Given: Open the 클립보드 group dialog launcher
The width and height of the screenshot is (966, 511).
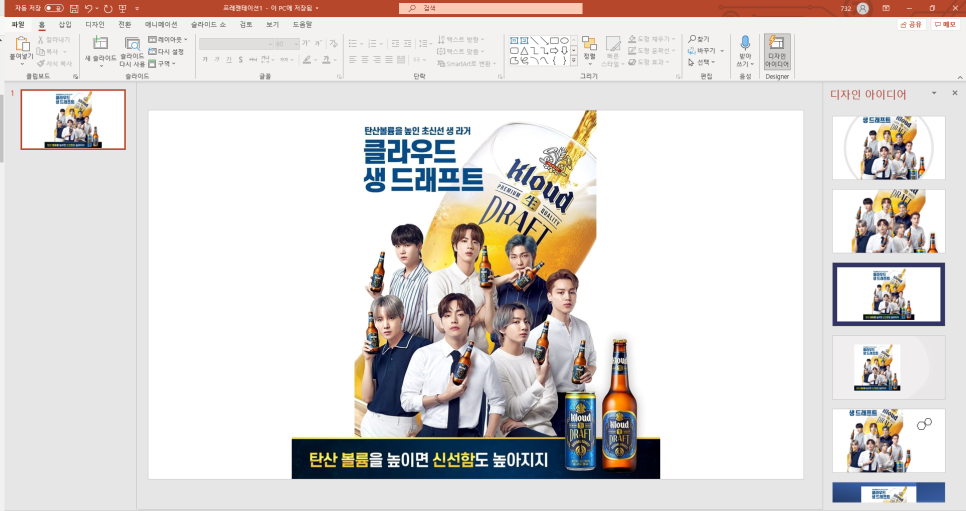Looking at the screenshot, I should click(76, 77).
